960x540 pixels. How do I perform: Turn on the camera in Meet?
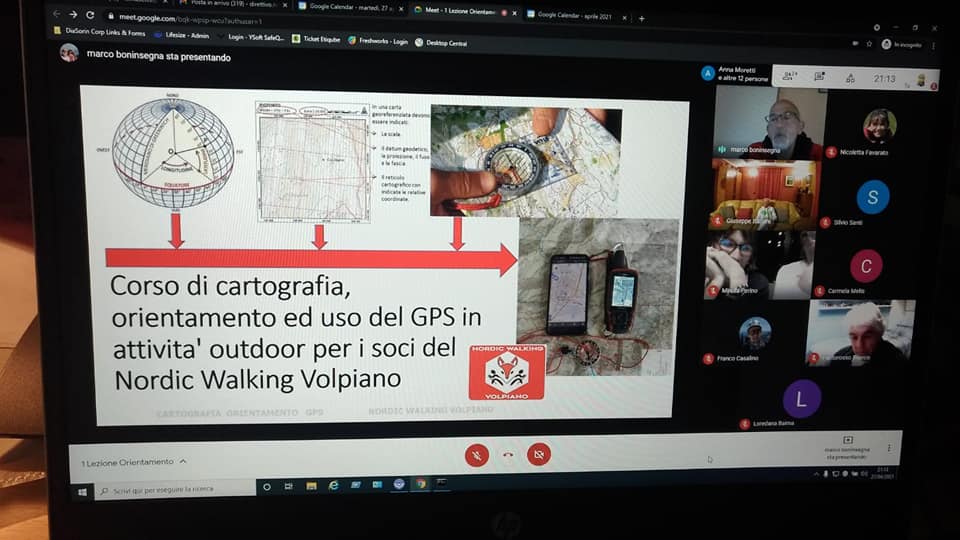coord(539,455)
